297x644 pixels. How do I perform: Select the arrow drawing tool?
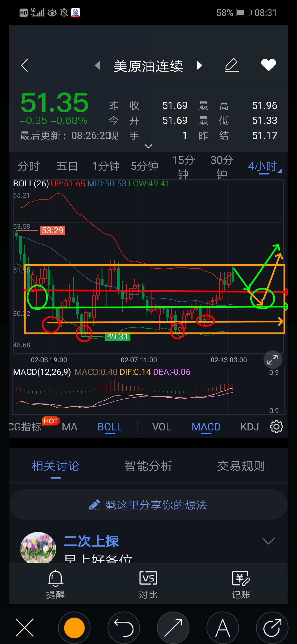[173, 628]
